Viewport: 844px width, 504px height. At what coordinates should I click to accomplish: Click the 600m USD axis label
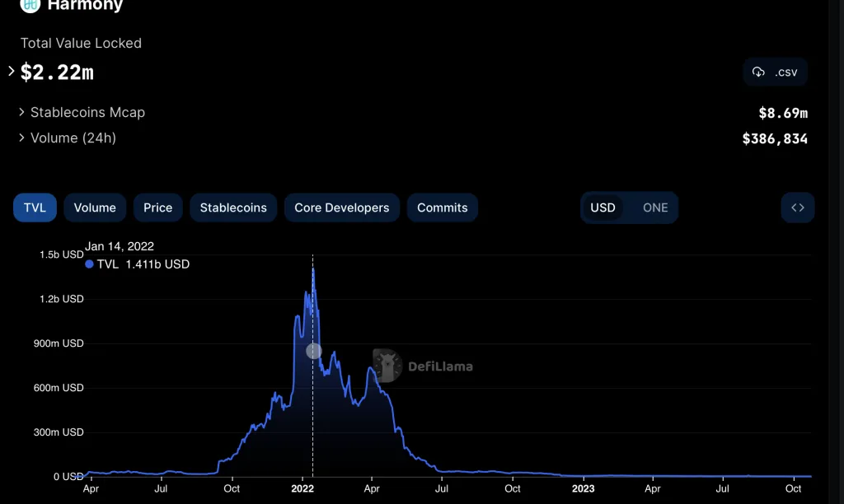[59, 388]
